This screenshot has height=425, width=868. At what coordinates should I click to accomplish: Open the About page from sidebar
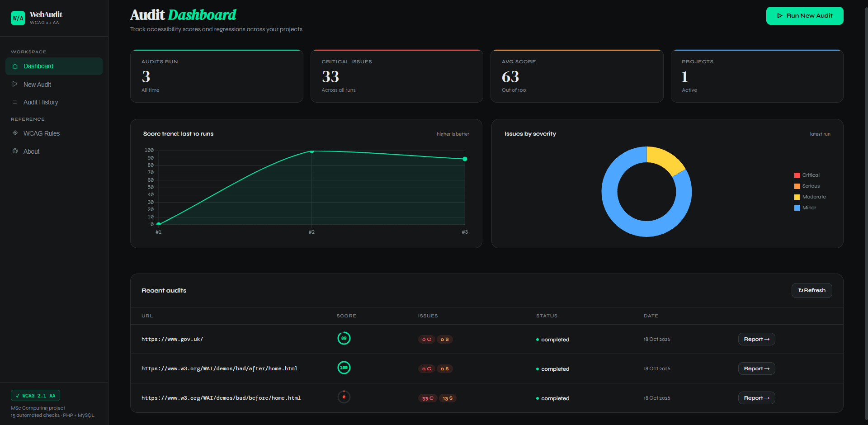(x=54, y=151)
